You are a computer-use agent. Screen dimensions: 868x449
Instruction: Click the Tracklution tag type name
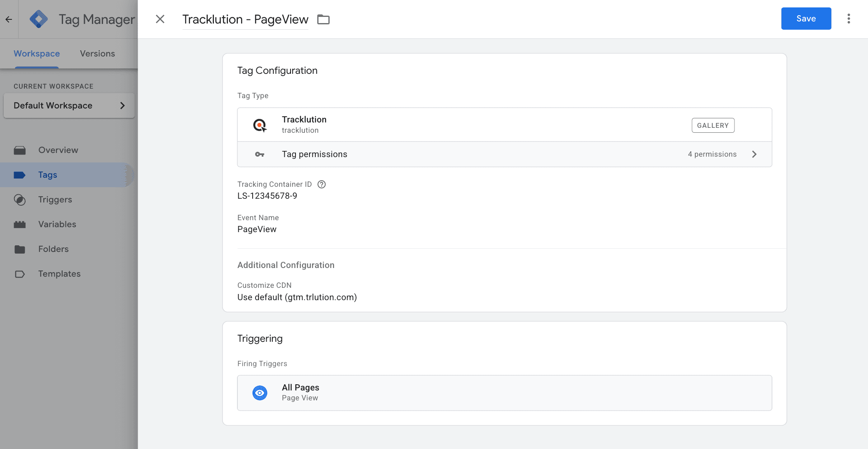click(304, 120)
